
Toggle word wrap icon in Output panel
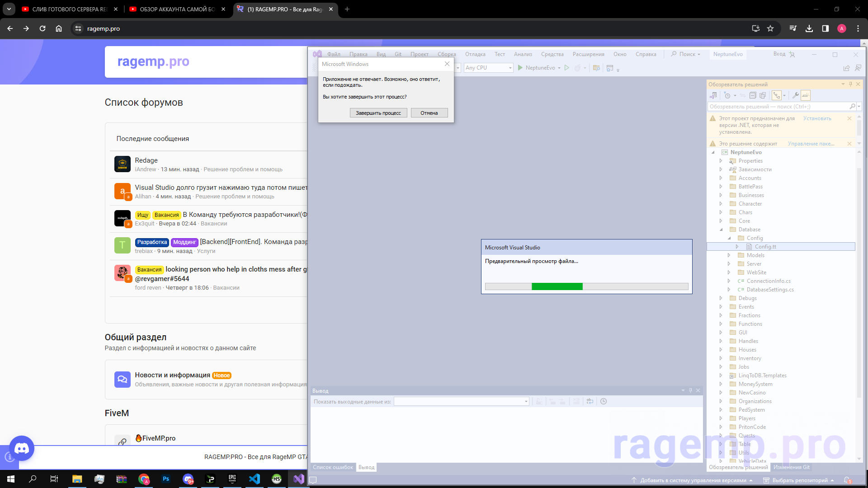click(x=590, y=401)
